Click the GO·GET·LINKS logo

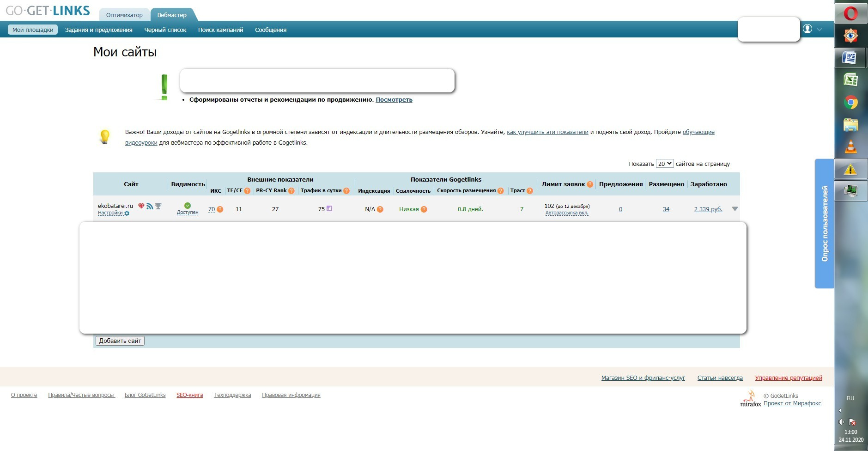pos(48,11)
